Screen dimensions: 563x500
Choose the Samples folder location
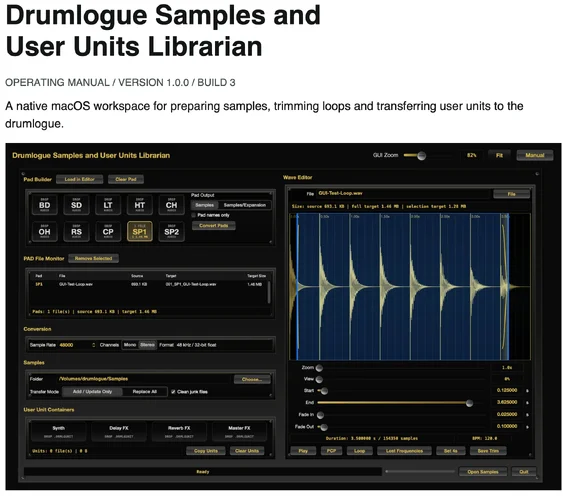[252, 379]
